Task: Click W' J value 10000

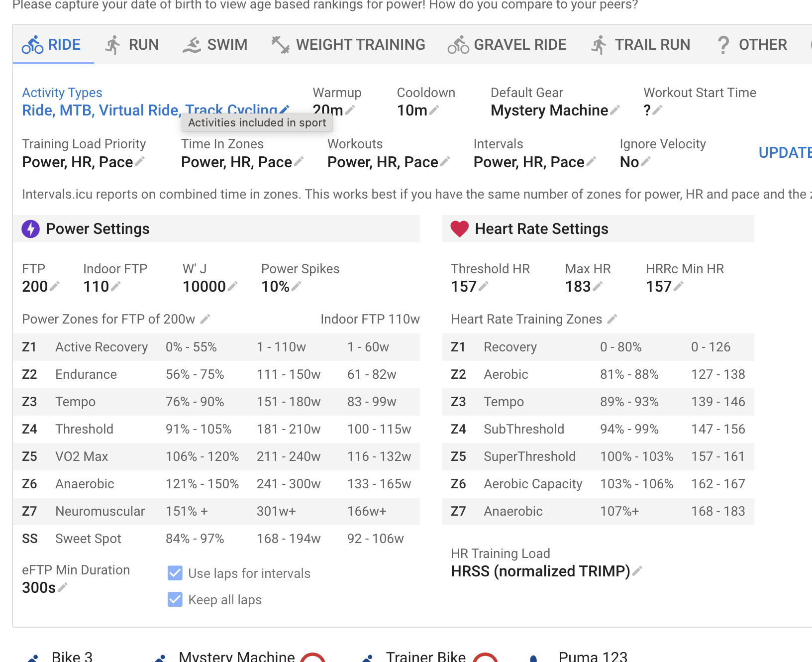Action: tap(204, 286)
